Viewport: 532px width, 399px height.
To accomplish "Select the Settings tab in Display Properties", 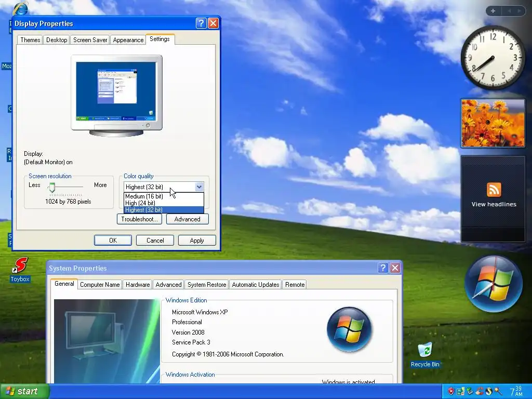I will 160,39.
